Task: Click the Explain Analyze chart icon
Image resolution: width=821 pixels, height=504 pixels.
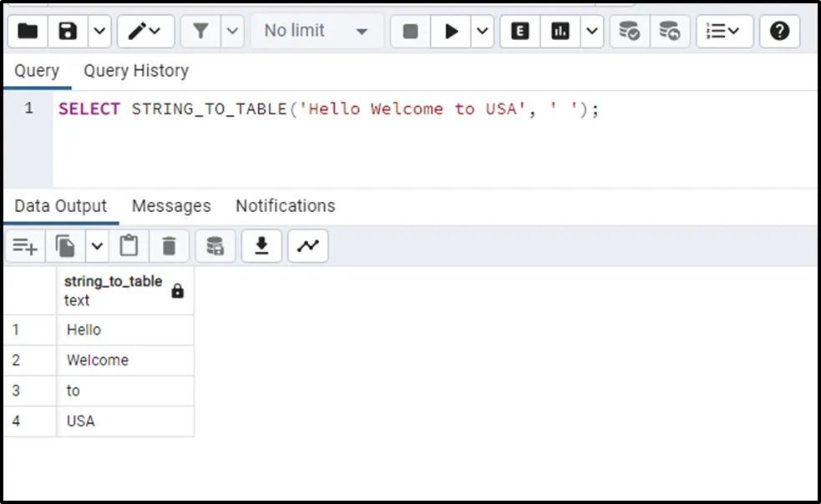Action: coord(560,31)
